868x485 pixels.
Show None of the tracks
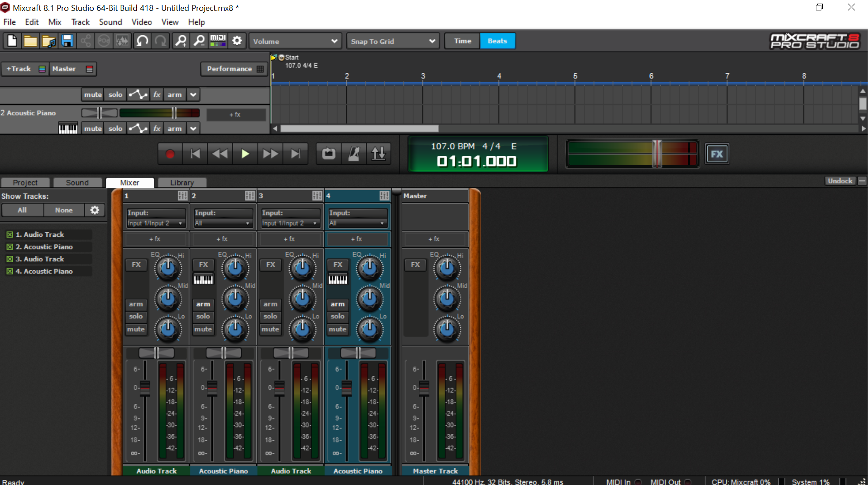[x=64, y=210]
